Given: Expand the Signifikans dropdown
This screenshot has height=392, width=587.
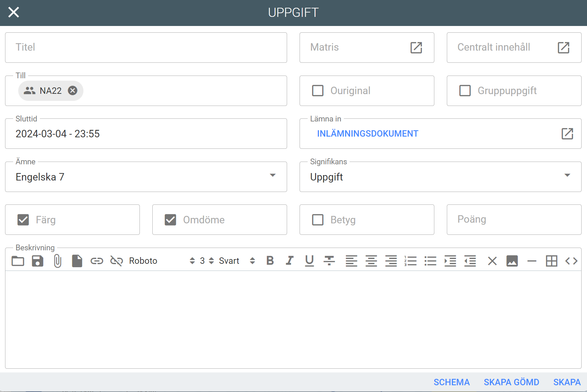Looking at the screenshot, I should [x=440, y=177].
